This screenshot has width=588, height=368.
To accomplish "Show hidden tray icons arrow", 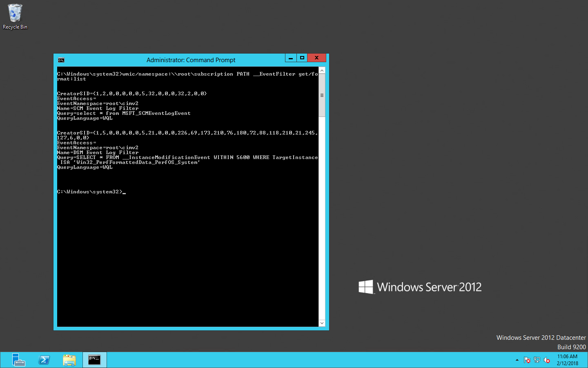I will pyautogui.click(x=517, y=360).
